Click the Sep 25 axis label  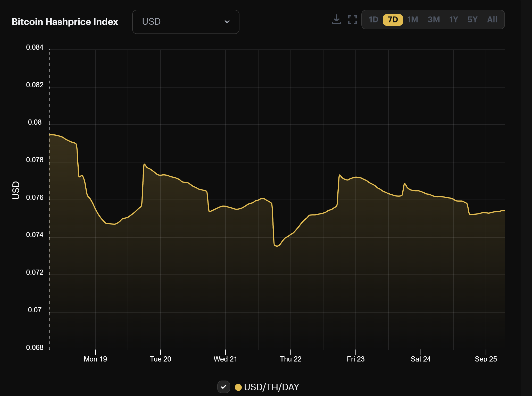486,359
